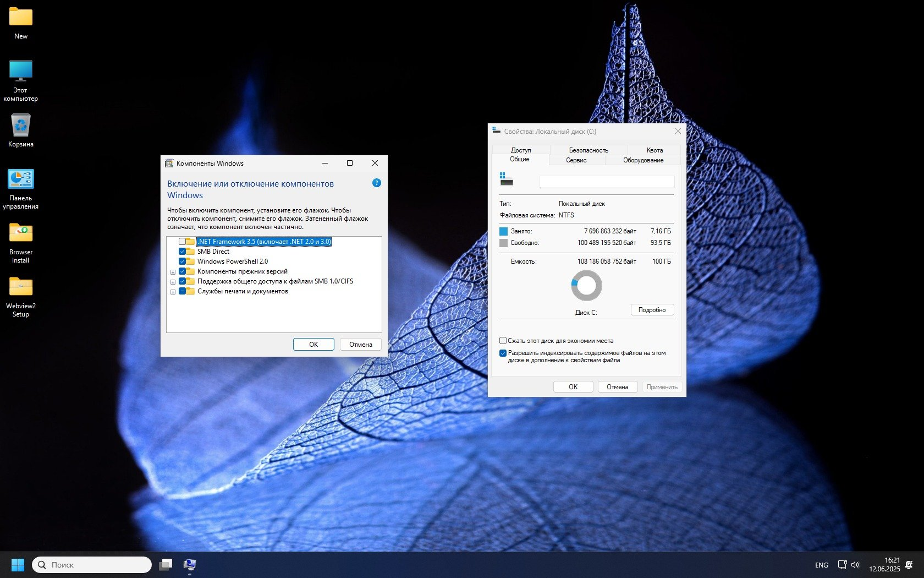Open the Start menu
This screenshot has width=924, height=578.
pyautogui.click(x=18, y=564)
